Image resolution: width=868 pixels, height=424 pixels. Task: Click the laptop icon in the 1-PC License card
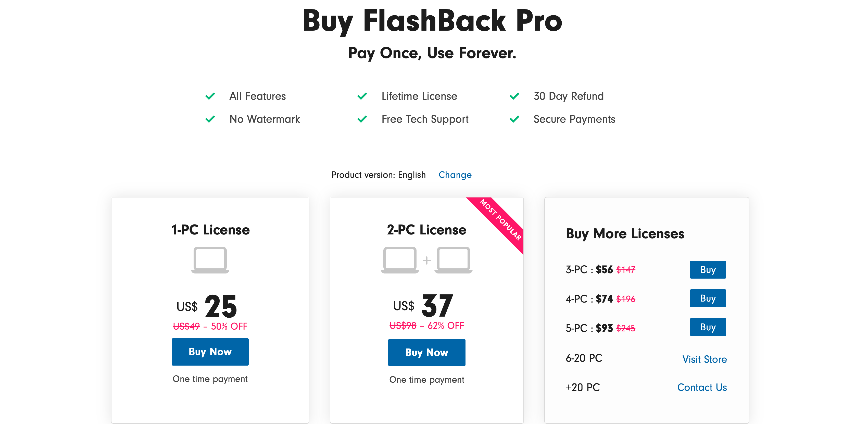210,261
